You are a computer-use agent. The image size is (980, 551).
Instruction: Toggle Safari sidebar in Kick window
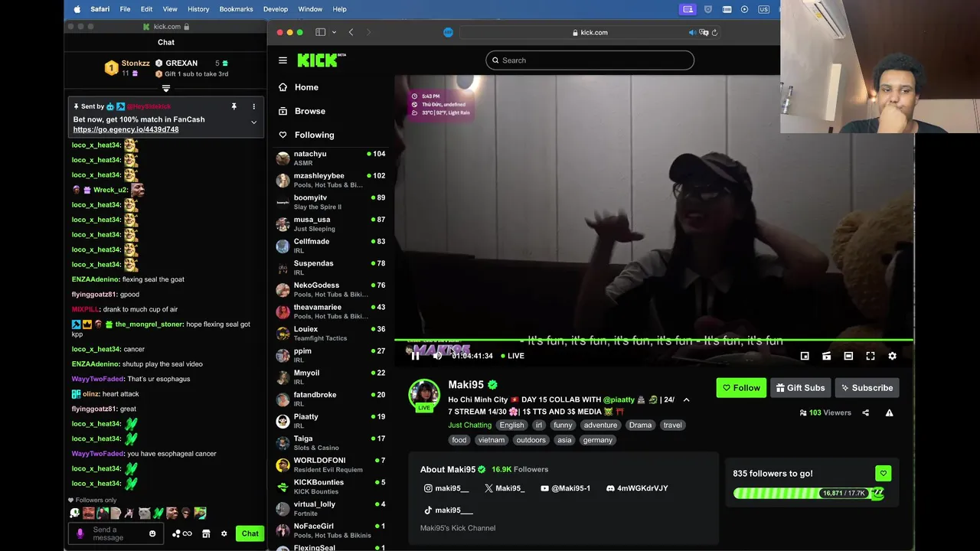point(321,32)
